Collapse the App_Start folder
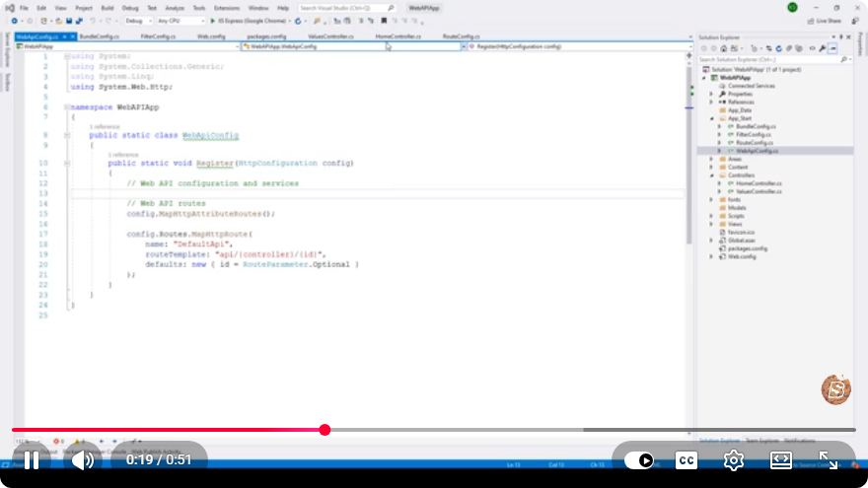Screen dimensions: 868x488 pos(712,118)
